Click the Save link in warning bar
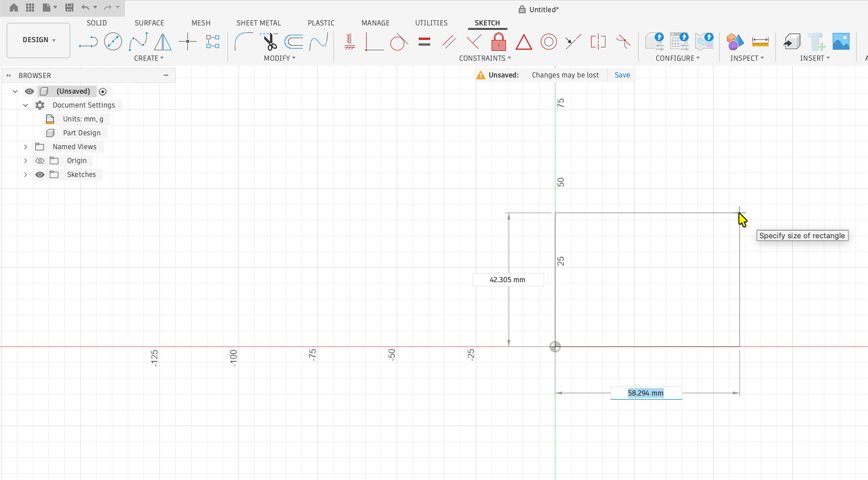This screenshot has height=480, width=868. coord(622,75)
